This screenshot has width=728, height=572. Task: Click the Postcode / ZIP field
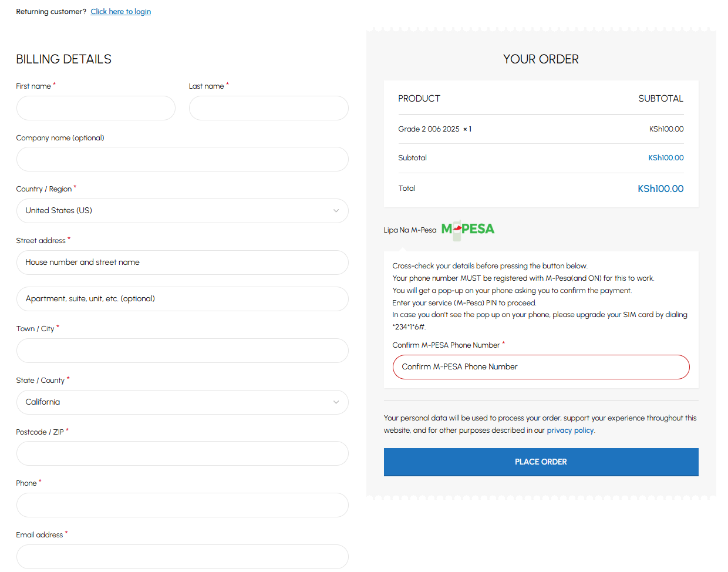(x=182, y=453)
